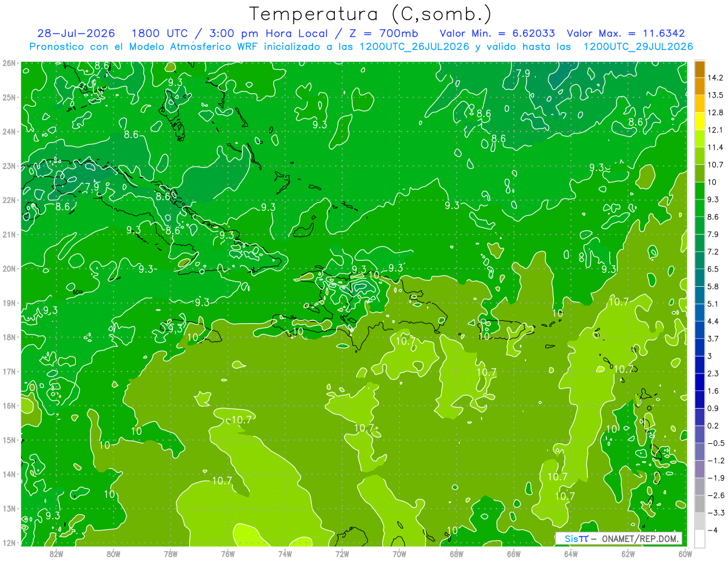This screenshot has width=728, height=562.
Task: Click the orange swatch above 14.2 in colorbar
Action: [699, 69]
